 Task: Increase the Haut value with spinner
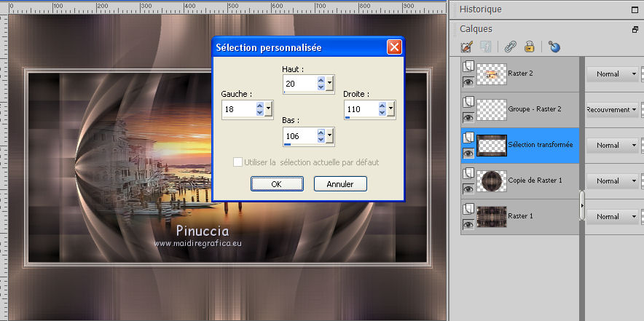tap(321, 80)
